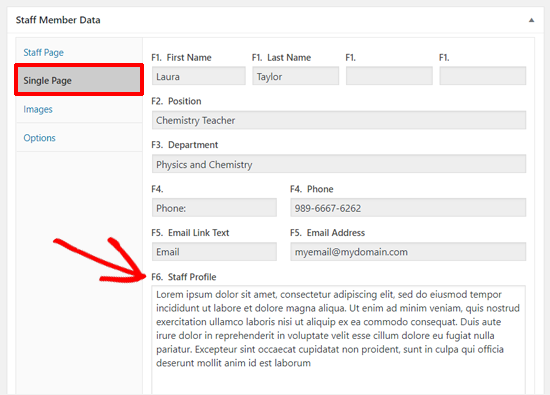The height and width of the screenshot is (395, 550).
Task: Click the F5 Email Address label
Action: [327, 233]
